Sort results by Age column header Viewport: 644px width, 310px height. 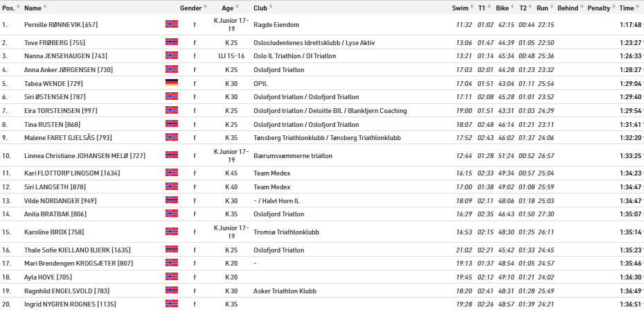(x=227, y=8)
